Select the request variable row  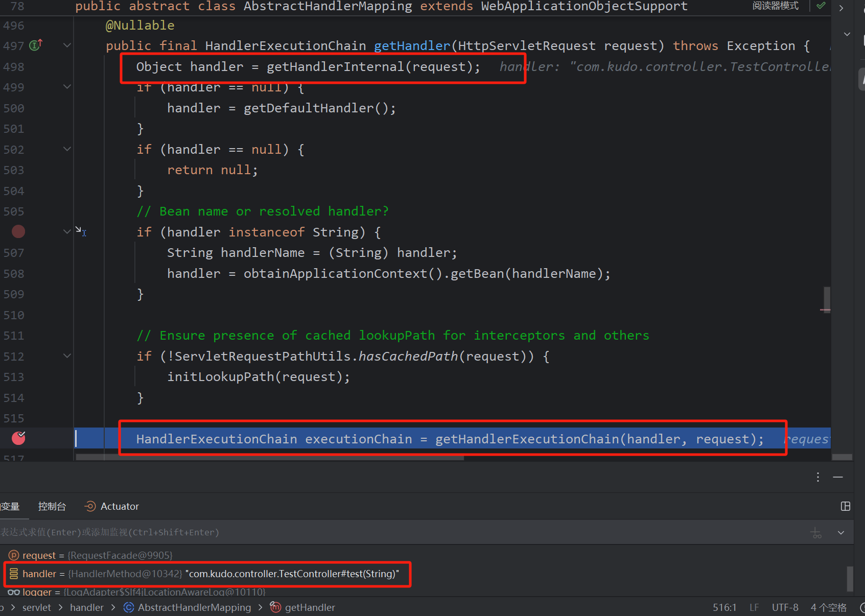[424, 555]
